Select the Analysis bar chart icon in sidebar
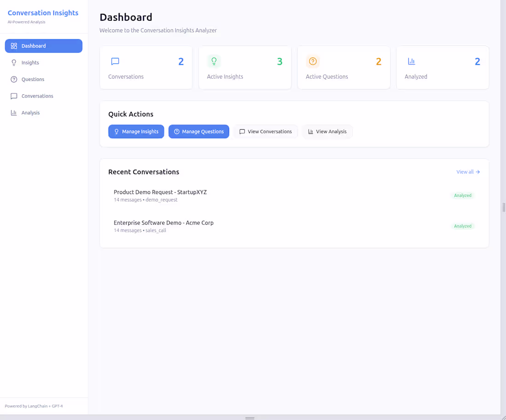The width and height of the screenshot is (506, 420). point(13,112)
